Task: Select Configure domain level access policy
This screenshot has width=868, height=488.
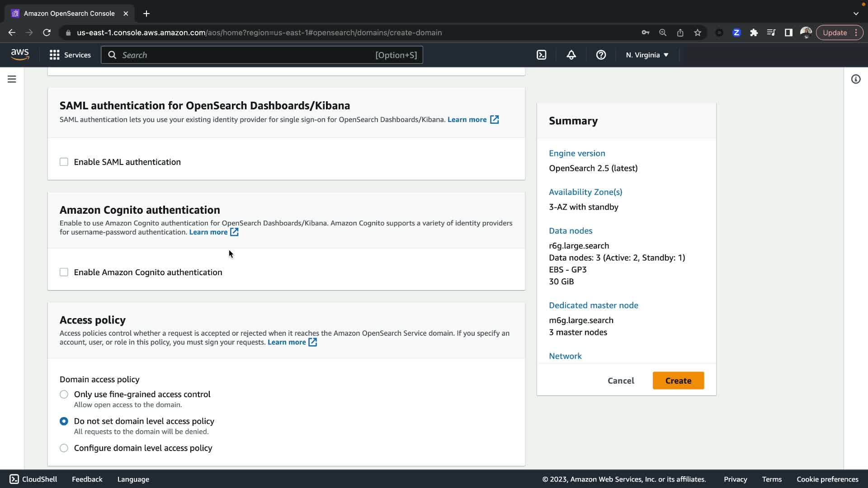Action: coord(64,448)
